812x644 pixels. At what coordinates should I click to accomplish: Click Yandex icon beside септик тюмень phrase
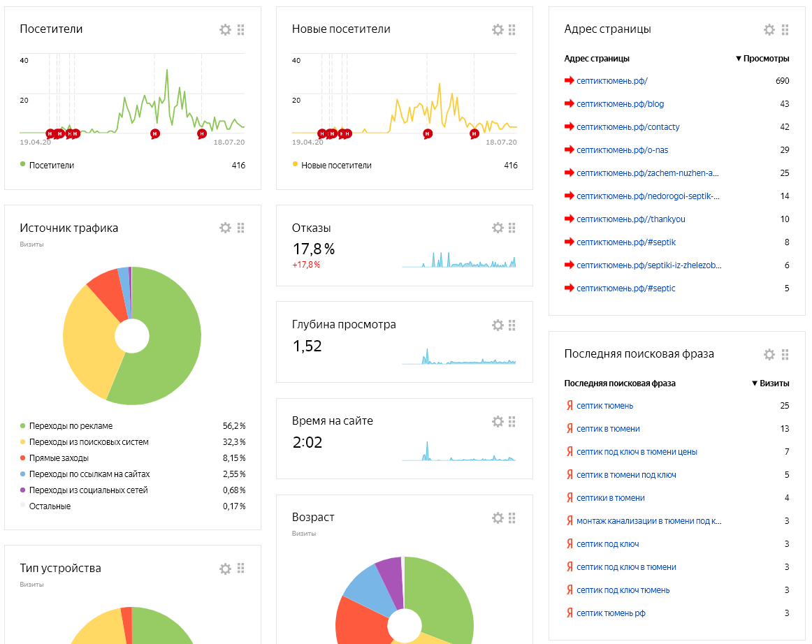click(x=570, y=405)
